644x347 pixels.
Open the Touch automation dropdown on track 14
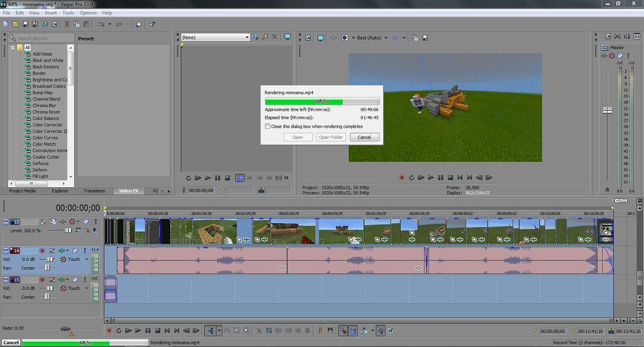point(86,259)
